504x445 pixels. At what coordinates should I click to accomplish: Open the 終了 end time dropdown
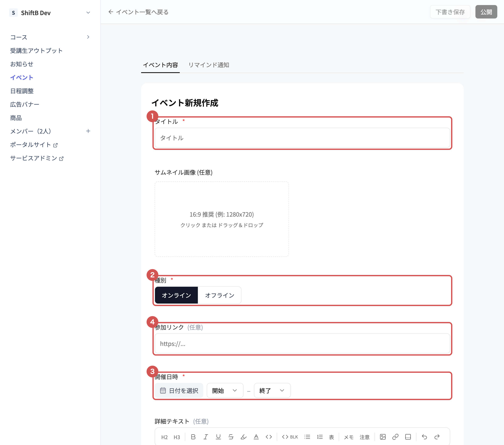click(272, 390)
